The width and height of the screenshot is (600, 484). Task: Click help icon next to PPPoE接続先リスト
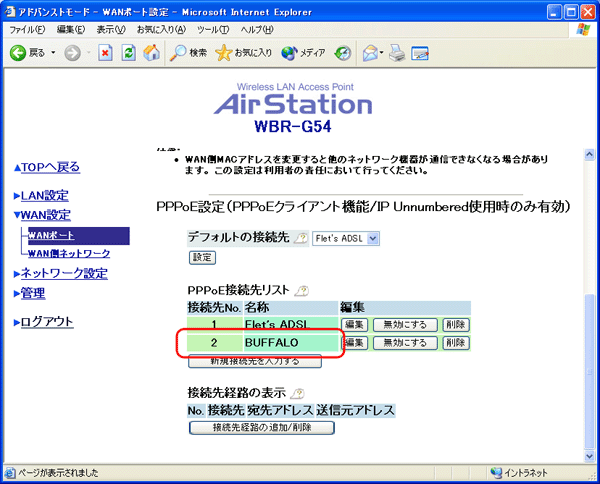(x=302, y=291)
